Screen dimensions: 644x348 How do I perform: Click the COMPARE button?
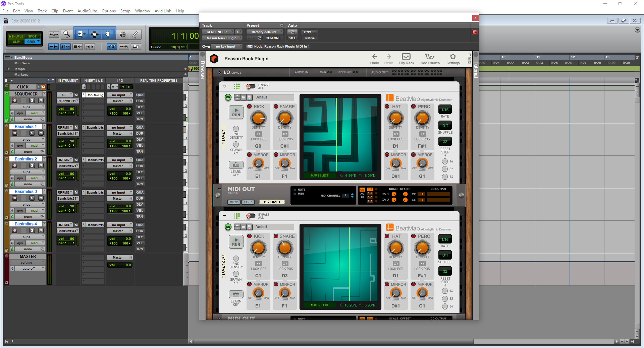[x=273, y=38]
